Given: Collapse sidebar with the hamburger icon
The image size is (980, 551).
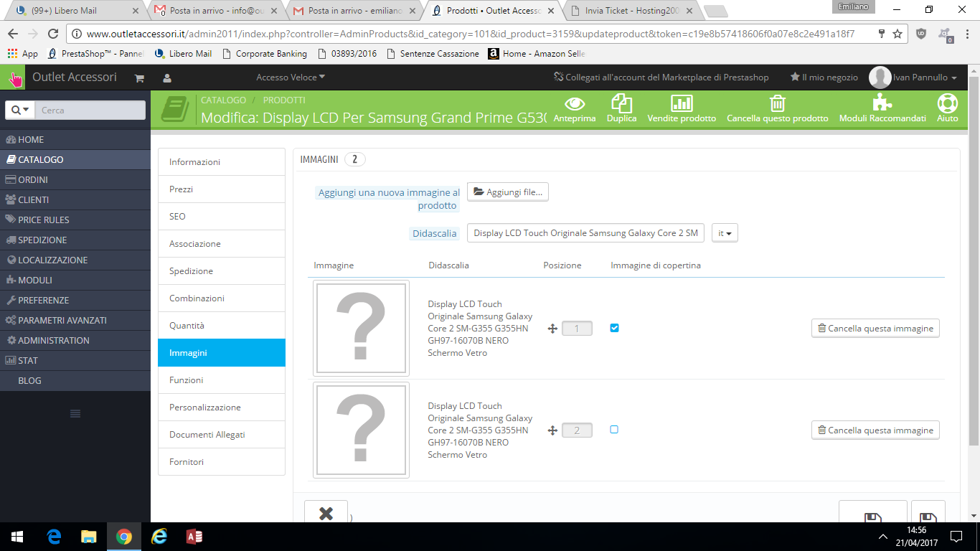Looking at the screenshot, I should [x=75, y=413].
